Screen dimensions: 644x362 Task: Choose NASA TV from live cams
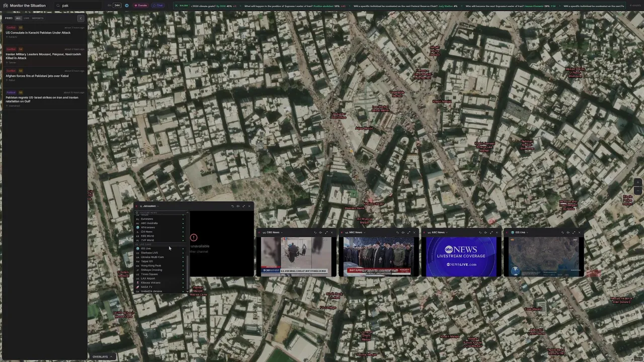click(160, 287)
